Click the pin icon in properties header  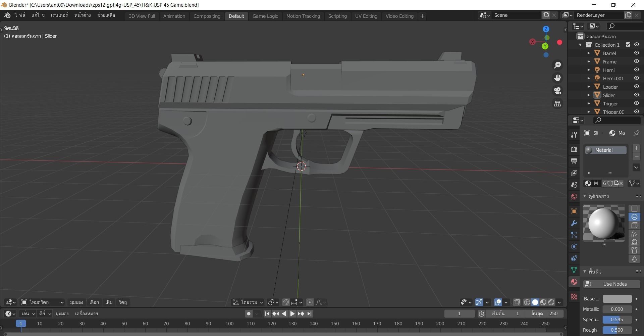point(636,133)
